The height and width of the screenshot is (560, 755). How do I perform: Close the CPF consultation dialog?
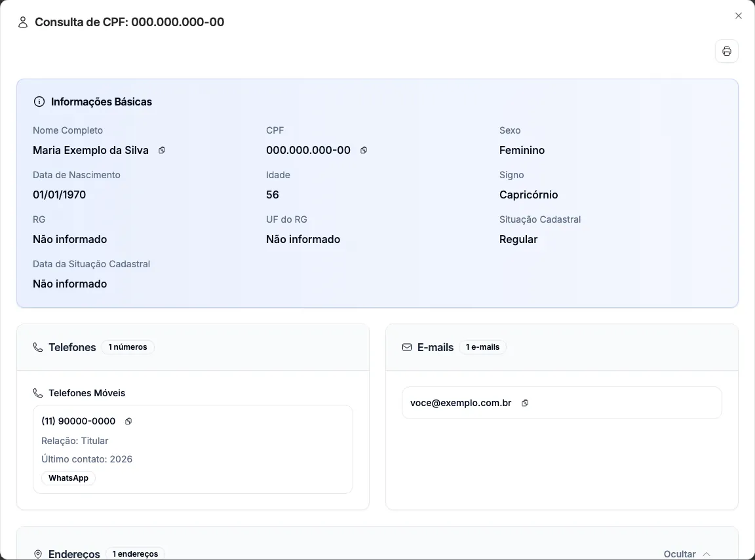coord(738,16)
